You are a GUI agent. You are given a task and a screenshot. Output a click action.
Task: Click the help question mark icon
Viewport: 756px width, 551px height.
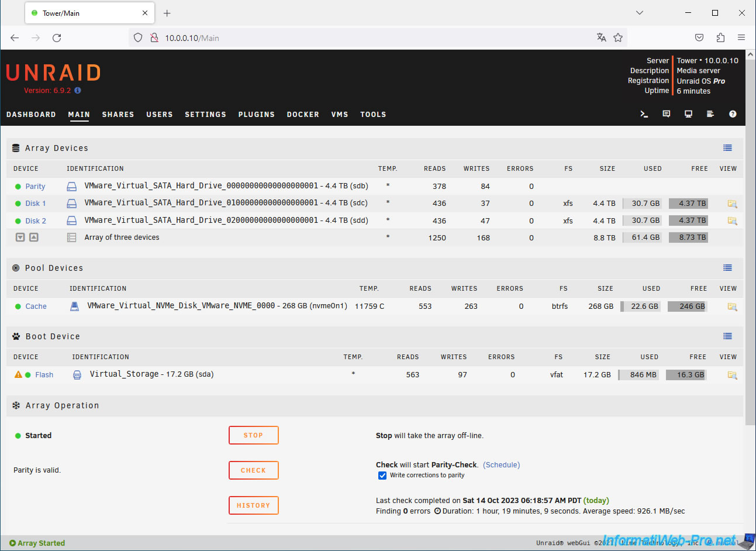point(733,114)
